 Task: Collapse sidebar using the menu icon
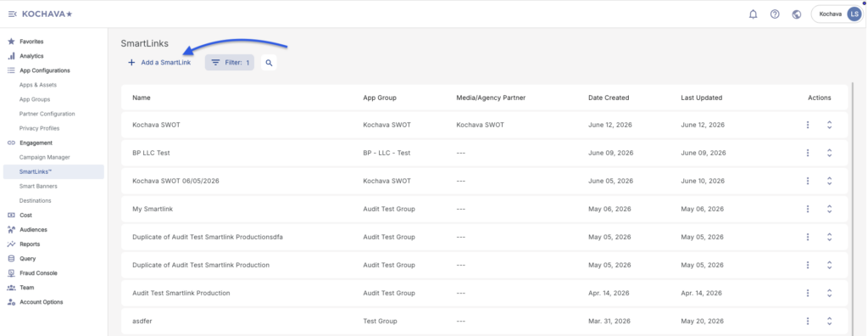pyautogui.click(x=12, y=14)
